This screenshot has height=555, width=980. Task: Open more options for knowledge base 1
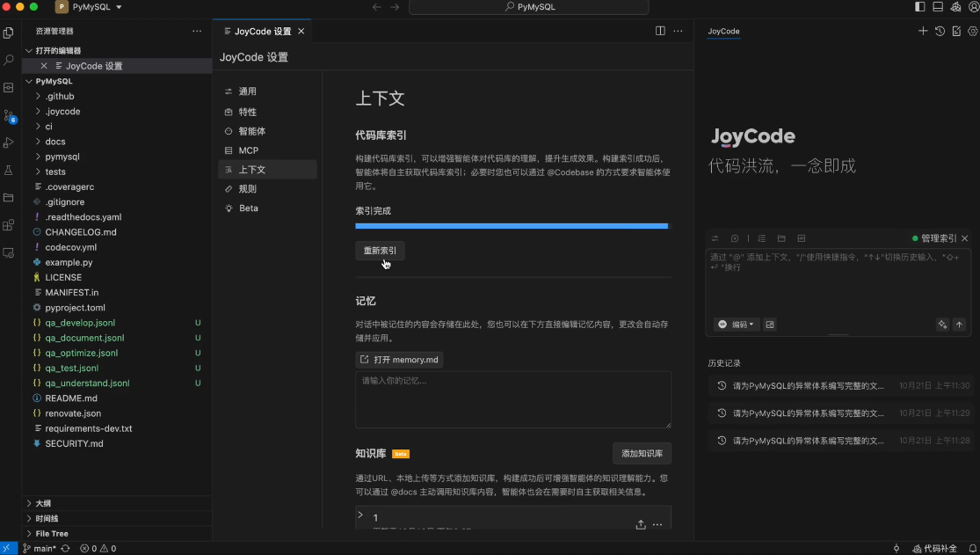657,525
